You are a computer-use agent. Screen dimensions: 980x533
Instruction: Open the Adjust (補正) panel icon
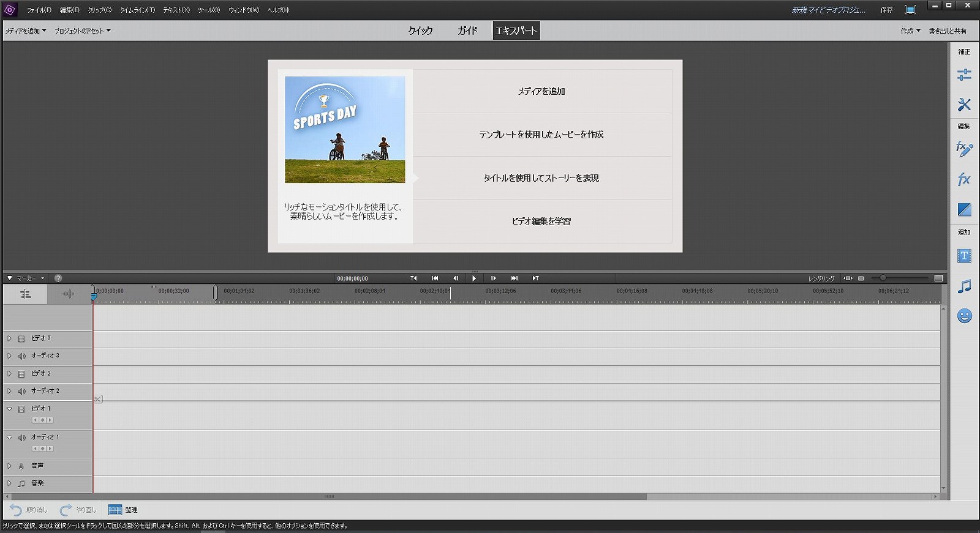coord(964,75)
